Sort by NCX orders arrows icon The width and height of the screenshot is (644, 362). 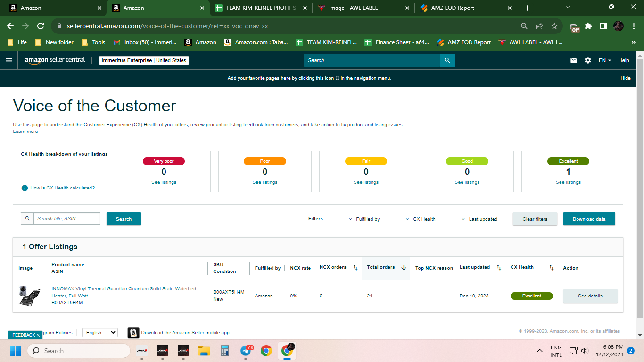355,268
